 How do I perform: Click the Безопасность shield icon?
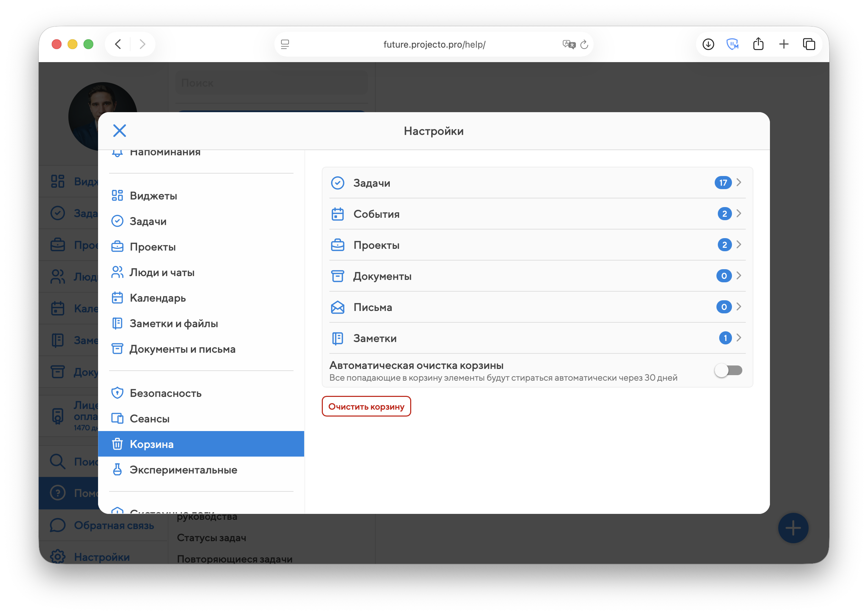coord(117,393)
